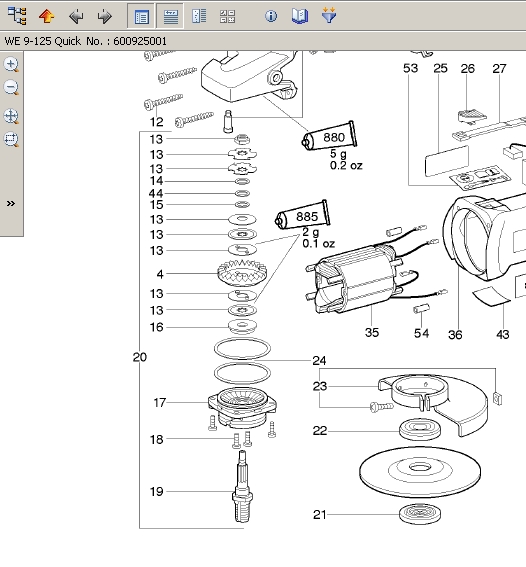This screenshot has width=526, height=567.
Task: Select part number 21 nut label
Action: pyautogui.click(x=320, y=515)
